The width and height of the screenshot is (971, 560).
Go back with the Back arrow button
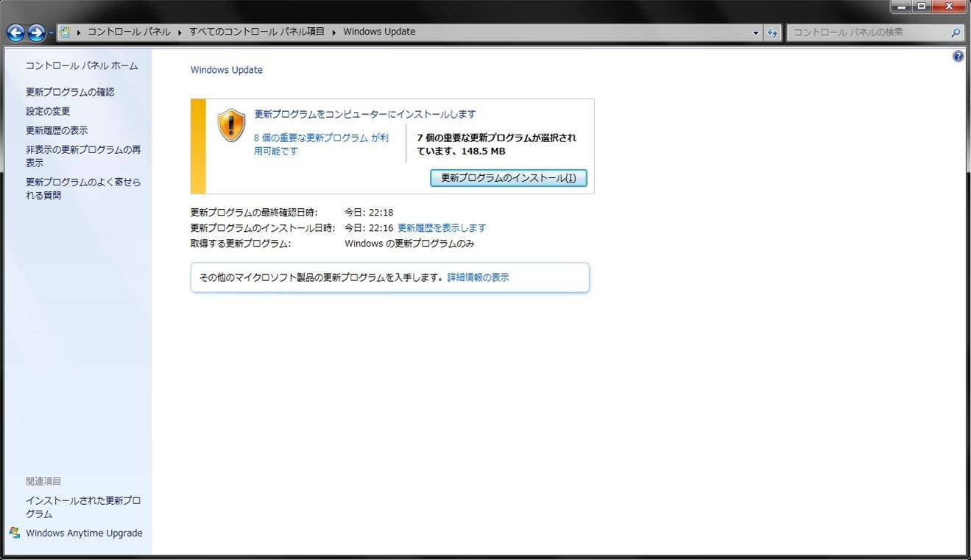15,32
